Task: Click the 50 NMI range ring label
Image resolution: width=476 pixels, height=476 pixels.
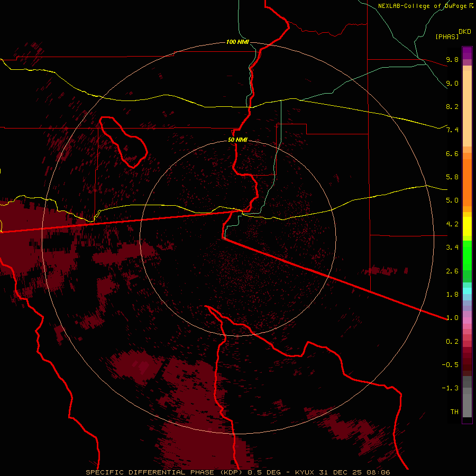Action: click(237, 140)
